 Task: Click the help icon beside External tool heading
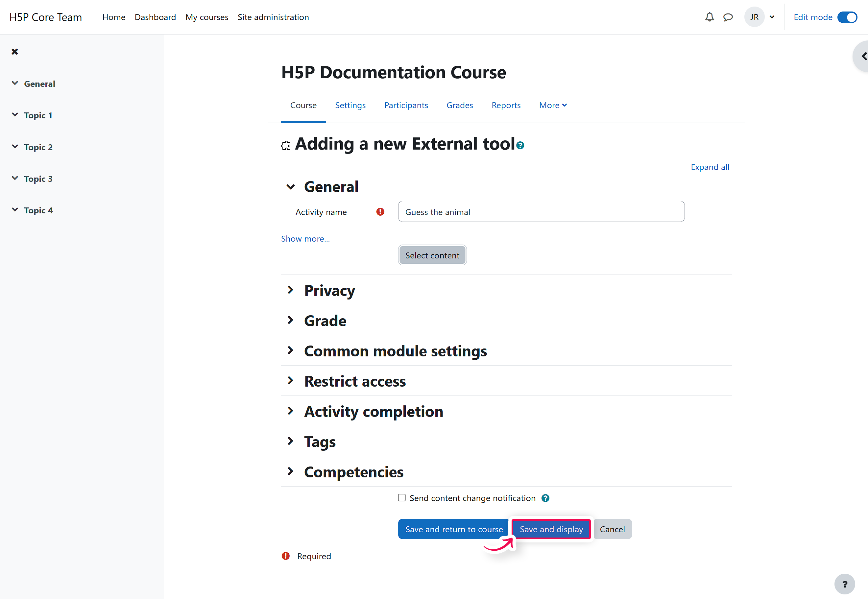pos(520,145)
